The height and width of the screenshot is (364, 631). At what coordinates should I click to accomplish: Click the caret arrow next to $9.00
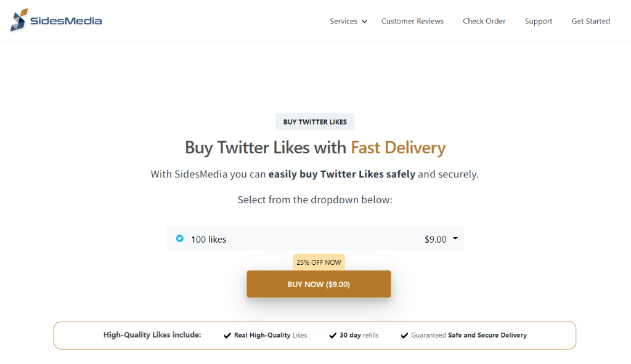455,238
